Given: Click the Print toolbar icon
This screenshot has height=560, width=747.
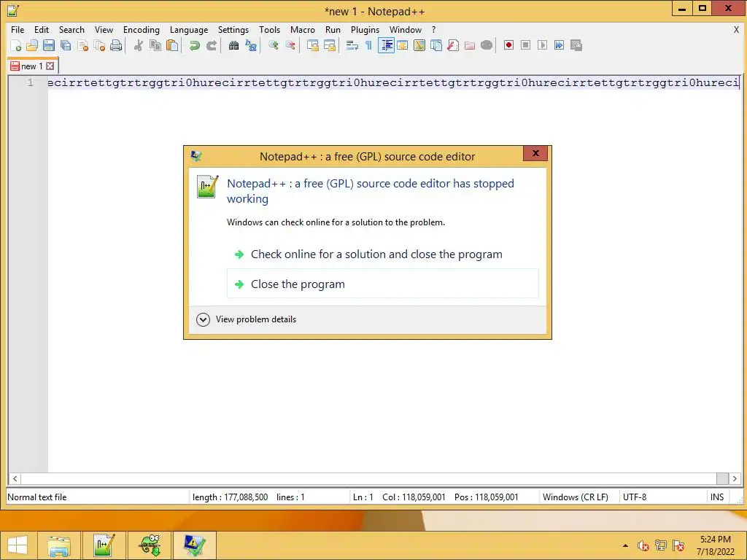Looking at the screenshot, I should (x=116, y=46).
